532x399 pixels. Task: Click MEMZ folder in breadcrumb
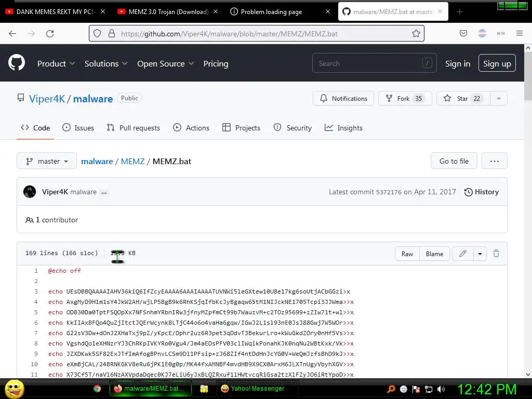coord(132,161)
